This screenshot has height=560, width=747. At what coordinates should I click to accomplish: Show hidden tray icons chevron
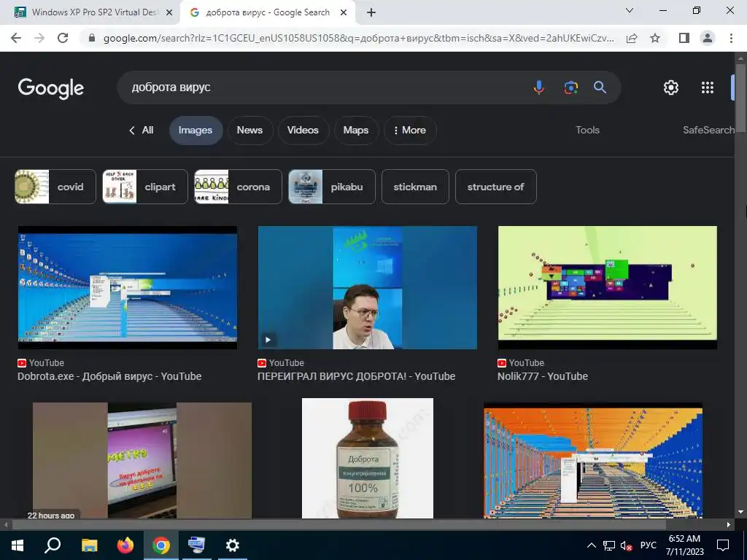(591, 545)
